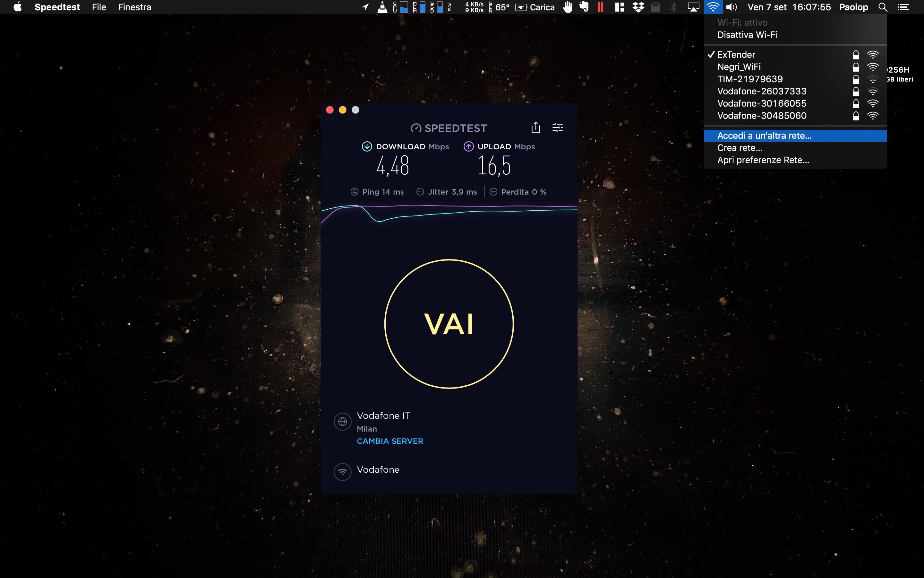The image size is (924, 578).
Task: Click the network speed KB/s indicator
Action: click(x=474, y=7)
